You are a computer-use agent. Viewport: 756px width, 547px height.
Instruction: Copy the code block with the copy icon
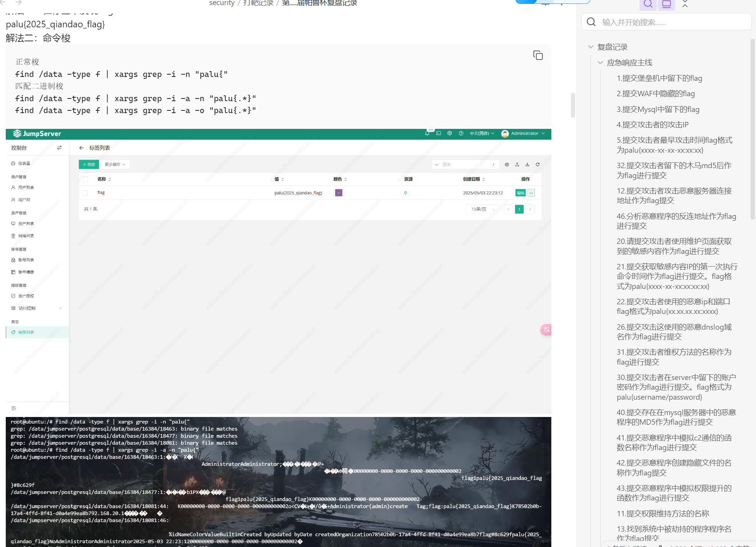point(537,55)
